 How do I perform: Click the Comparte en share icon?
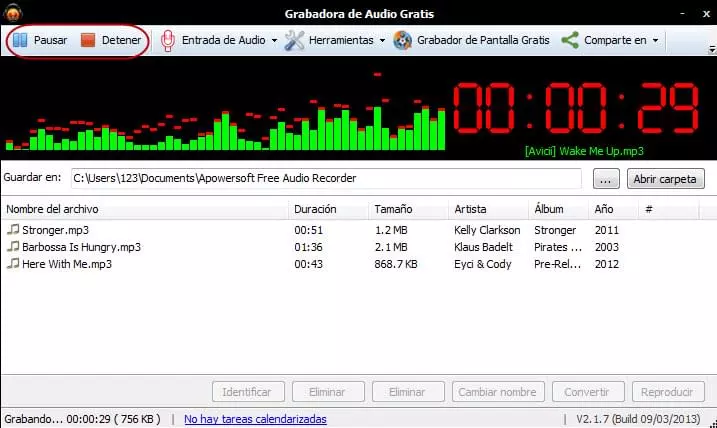[x=570, y=41]
